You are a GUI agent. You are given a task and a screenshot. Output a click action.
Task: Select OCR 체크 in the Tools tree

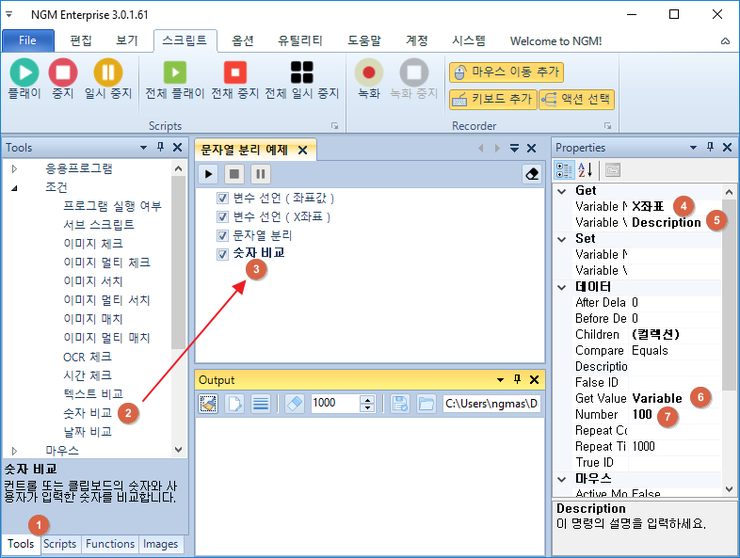click(87, 357)
